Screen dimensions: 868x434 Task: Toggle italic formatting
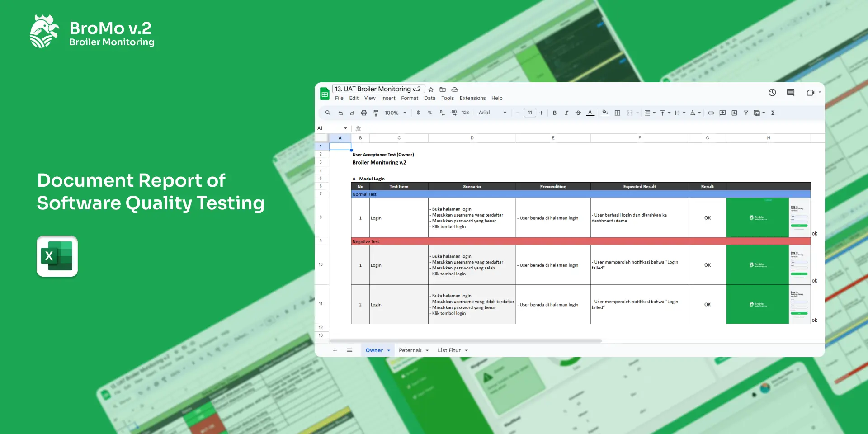(566, 113)
